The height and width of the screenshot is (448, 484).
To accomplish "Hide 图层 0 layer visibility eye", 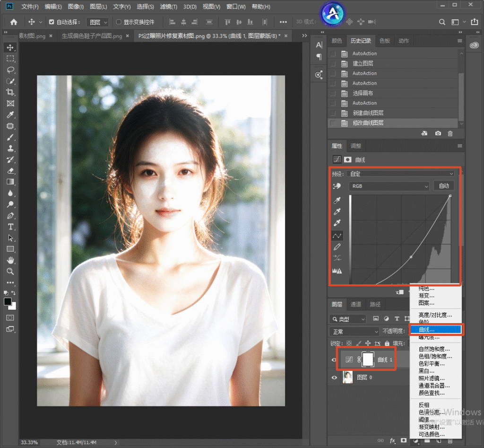I will click(x=334, y=378).
